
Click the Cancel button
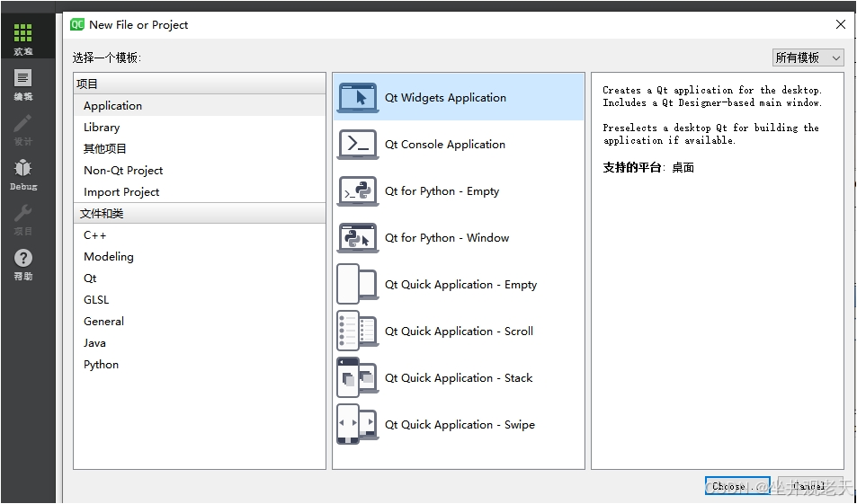tap(810, 486)
